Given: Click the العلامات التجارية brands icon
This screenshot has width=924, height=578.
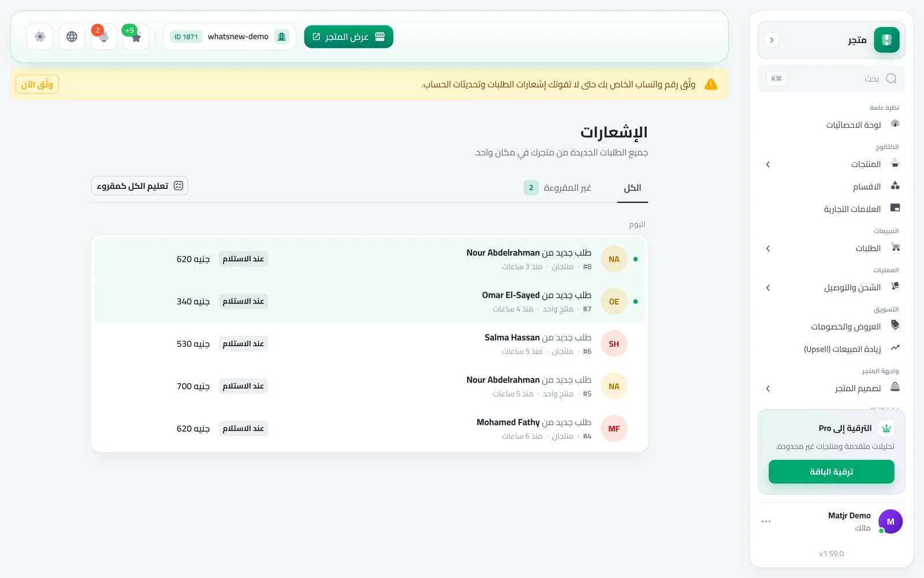Looking at the screenshot, I should 895,208.
